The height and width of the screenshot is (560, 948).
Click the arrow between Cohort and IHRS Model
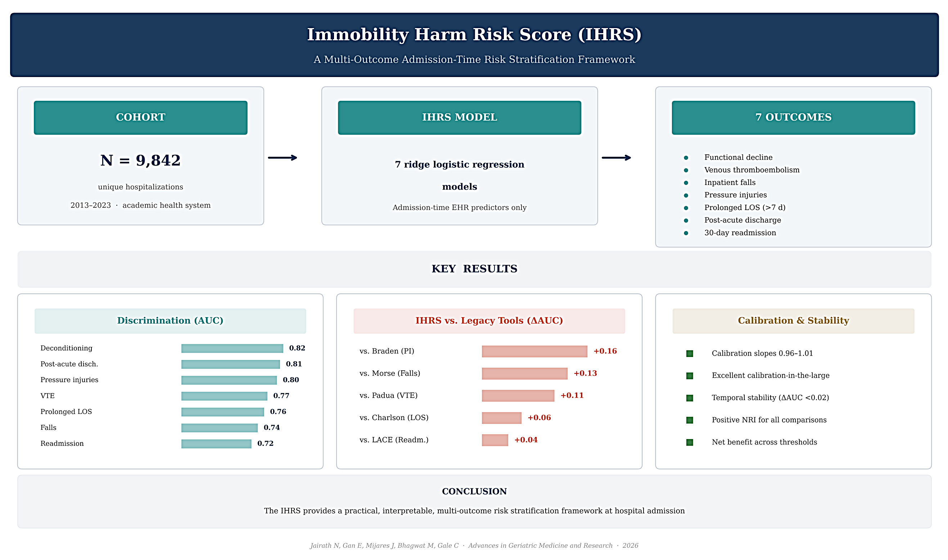coord(282,158)
